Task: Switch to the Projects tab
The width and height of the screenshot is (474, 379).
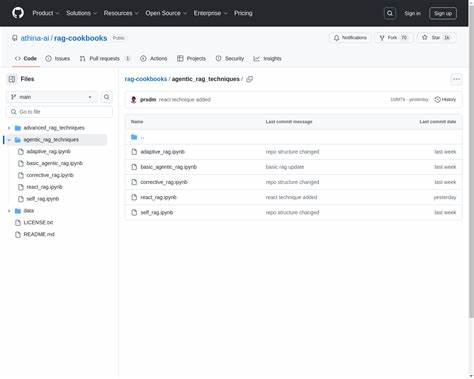Action: (191, 59)
